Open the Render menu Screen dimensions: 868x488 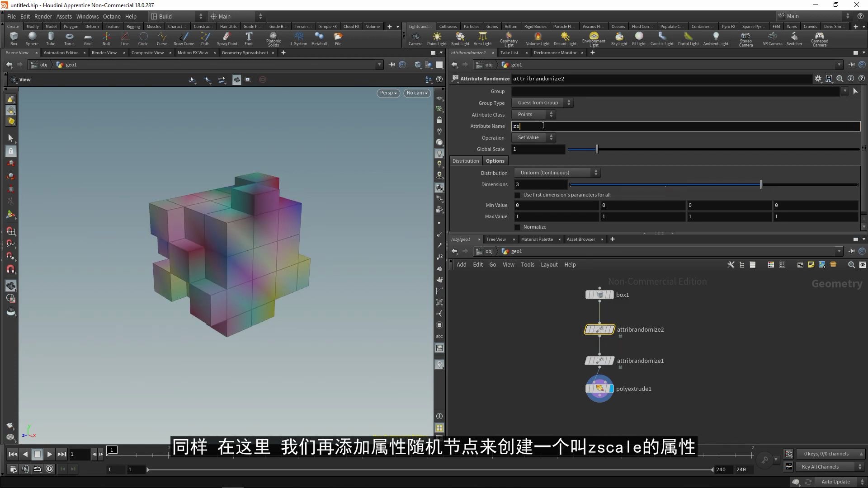[43, 16]
